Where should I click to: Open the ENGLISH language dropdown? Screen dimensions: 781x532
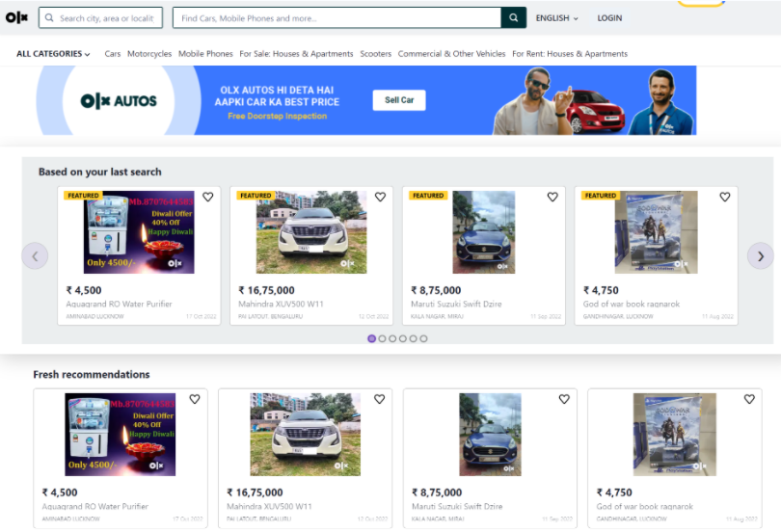(x=557, y=18)
